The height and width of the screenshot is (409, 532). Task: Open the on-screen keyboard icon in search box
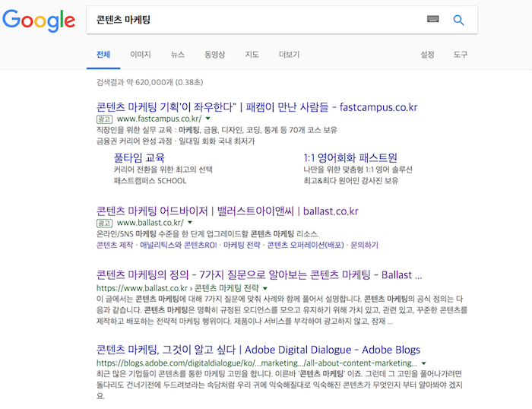tap(432, 19)
